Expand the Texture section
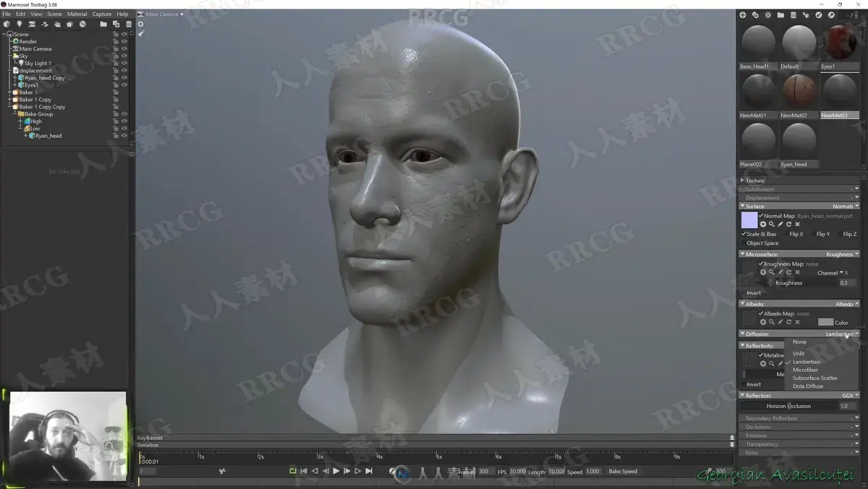868x489 pixels. tap(742, 180)
